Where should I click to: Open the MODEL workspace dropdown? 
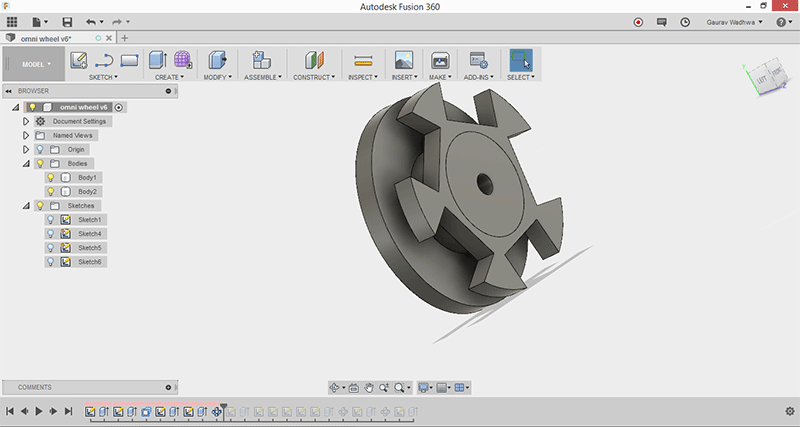(36, 64)
